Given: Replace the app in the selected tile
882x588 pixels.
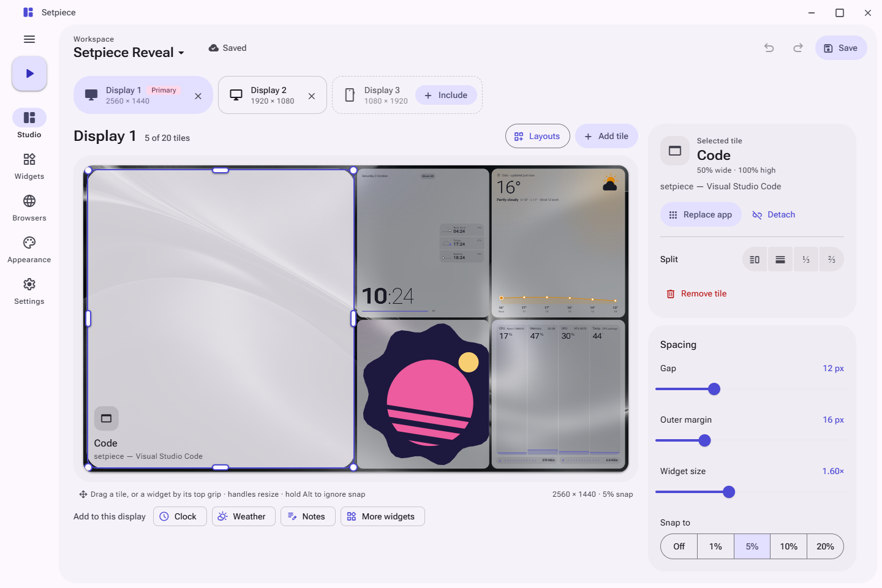Looking at the screenshot, I should coord(701,214).
